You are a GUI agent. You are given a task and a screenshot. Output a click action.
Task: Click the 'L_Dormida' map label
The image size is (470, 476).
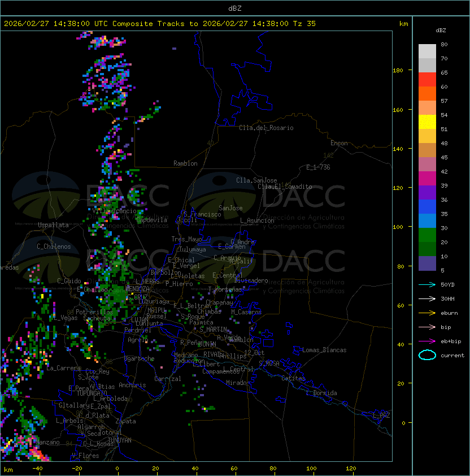(321, 393)
